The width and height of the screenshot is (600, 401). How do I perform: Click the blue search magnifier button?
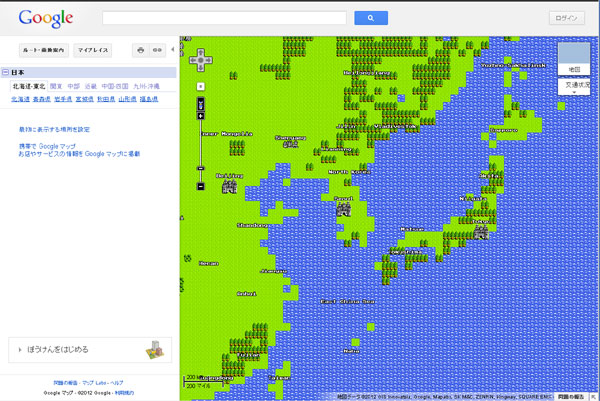(370, 18)
